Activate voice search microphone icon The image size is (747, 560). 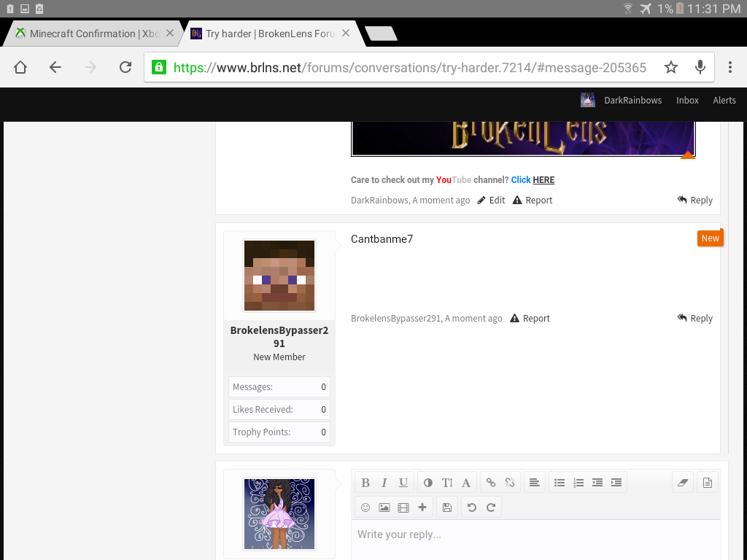(700, 67)
